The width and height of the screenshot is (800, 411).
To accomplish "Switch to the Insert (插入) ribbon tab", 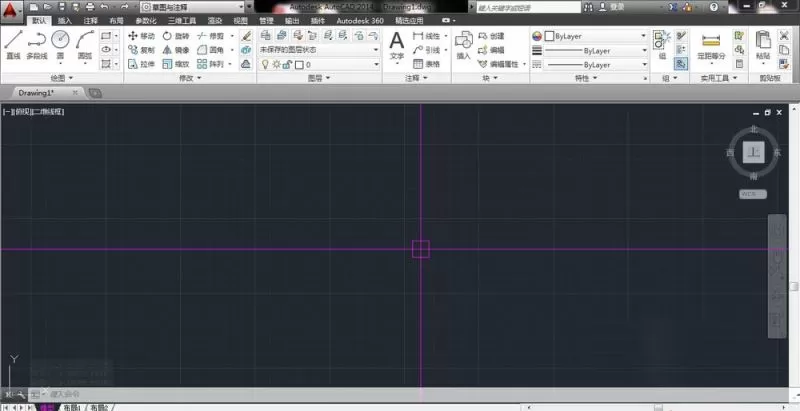I will pos(65,21).
